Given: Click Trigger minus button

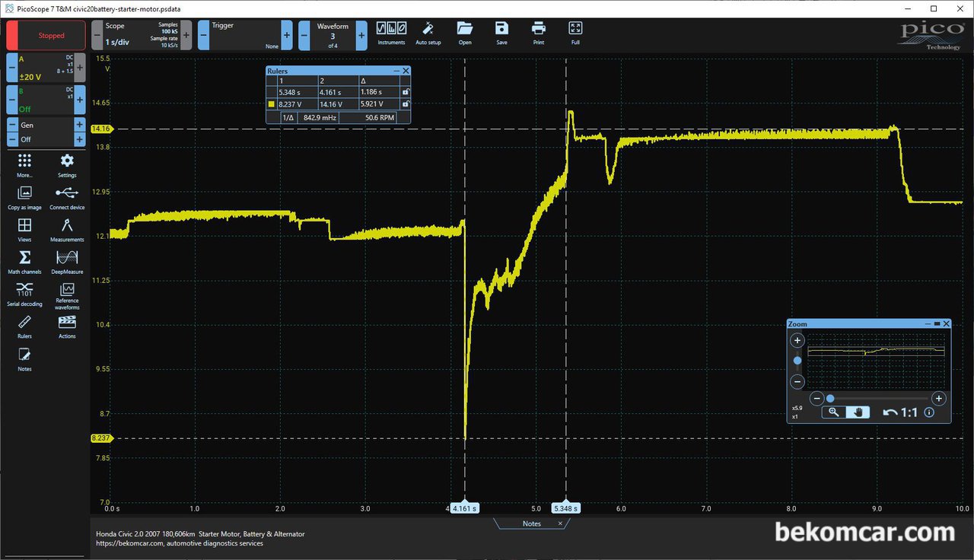Looking at the screenshot, I should pos(204,35).
